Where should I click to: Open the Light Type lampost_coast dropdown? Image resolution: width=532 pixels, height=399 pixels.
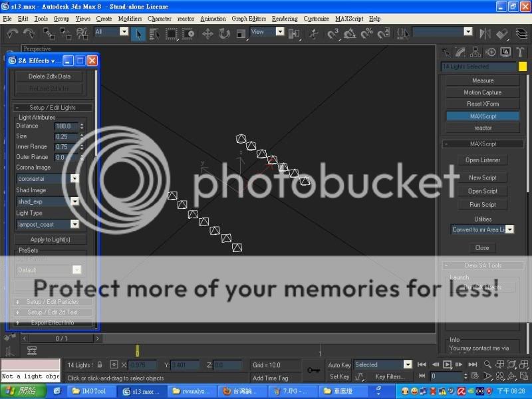pos(74,225)
